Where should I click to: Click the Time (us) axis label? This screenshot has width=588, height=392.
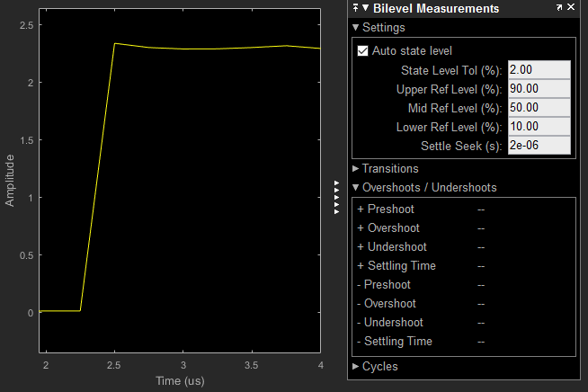point(180,380)
